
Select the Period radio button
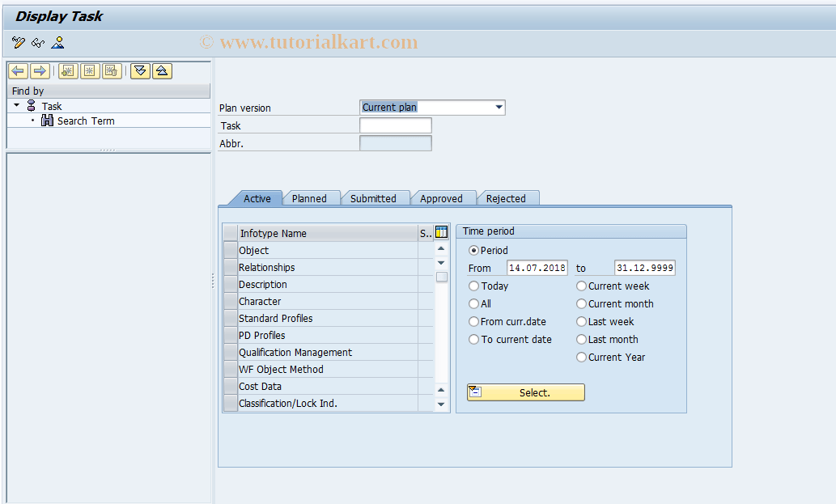click(473, 250)
